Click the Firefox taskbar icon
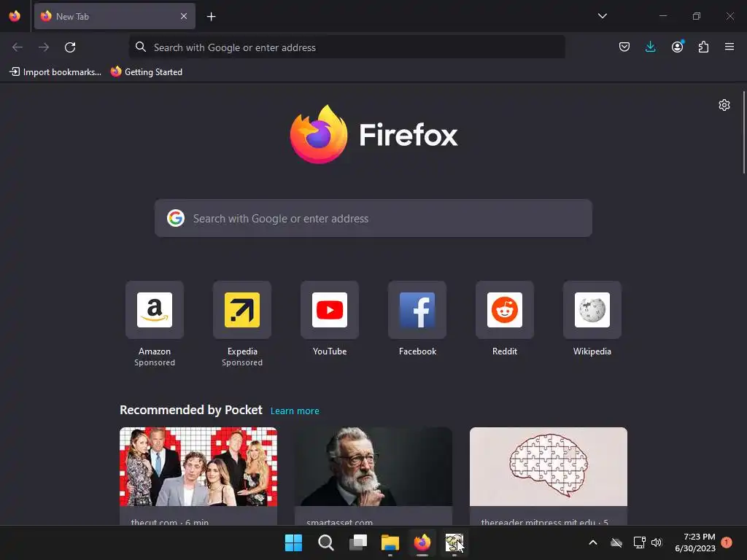This screenshot has width=747, height=560. point(422,542)
